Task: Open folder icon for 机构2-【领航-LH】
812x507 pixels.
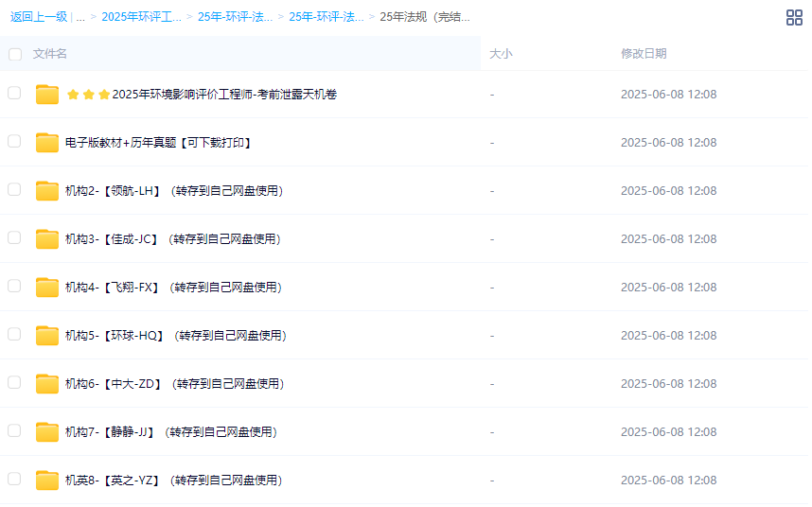Action: [x=47, y=190]
